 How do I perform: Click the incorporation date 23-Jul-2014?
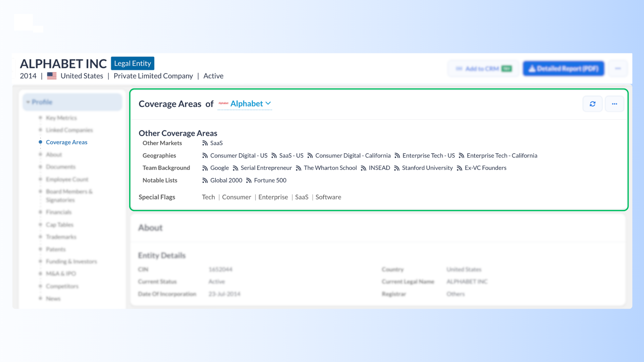pos(224,294)
